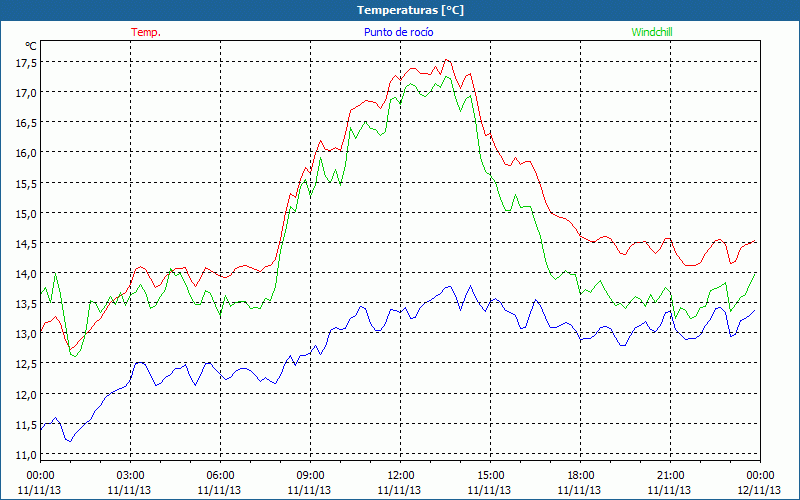800x500 pixels.
Task: Click the 17,5 y-axis value
Action: point(27,62)
